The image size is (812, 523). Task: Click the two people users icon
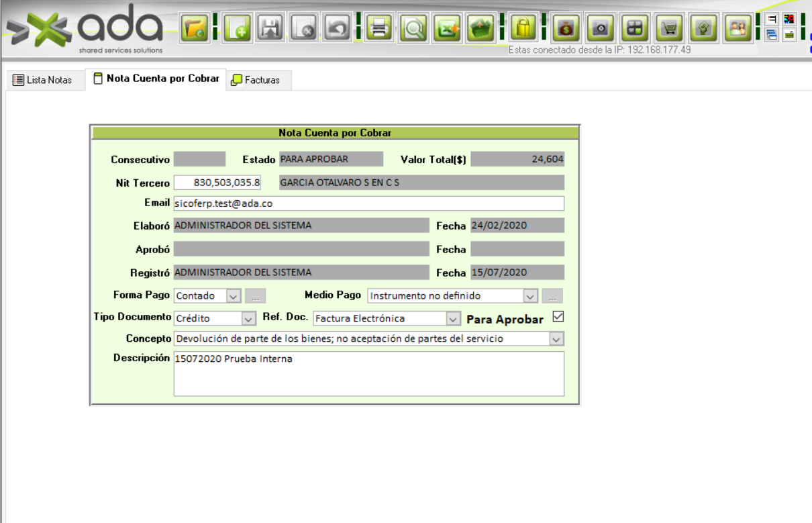tap(738, 29)
